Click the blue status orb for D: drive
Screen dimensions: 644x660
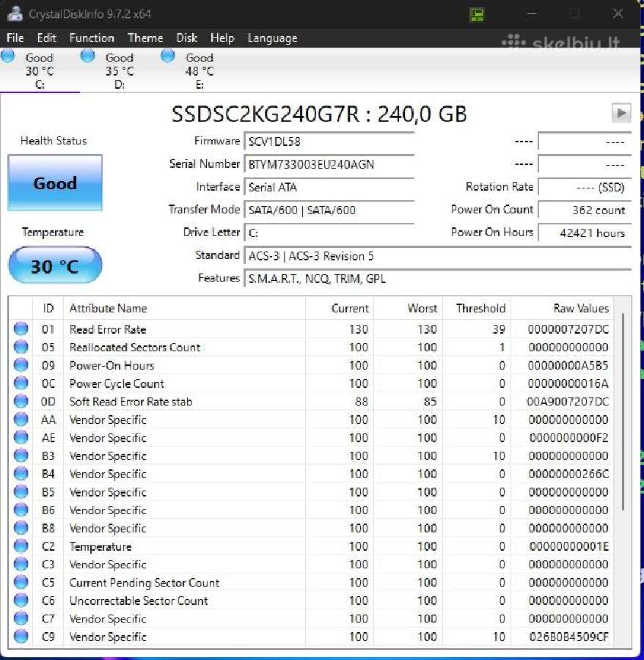tap(87, 56)
